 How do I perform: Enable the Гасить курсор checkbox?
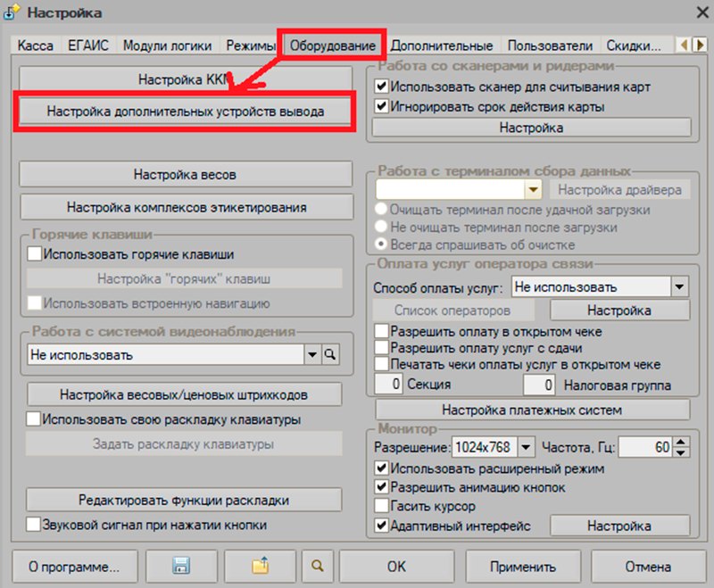(x=381, y=506)
